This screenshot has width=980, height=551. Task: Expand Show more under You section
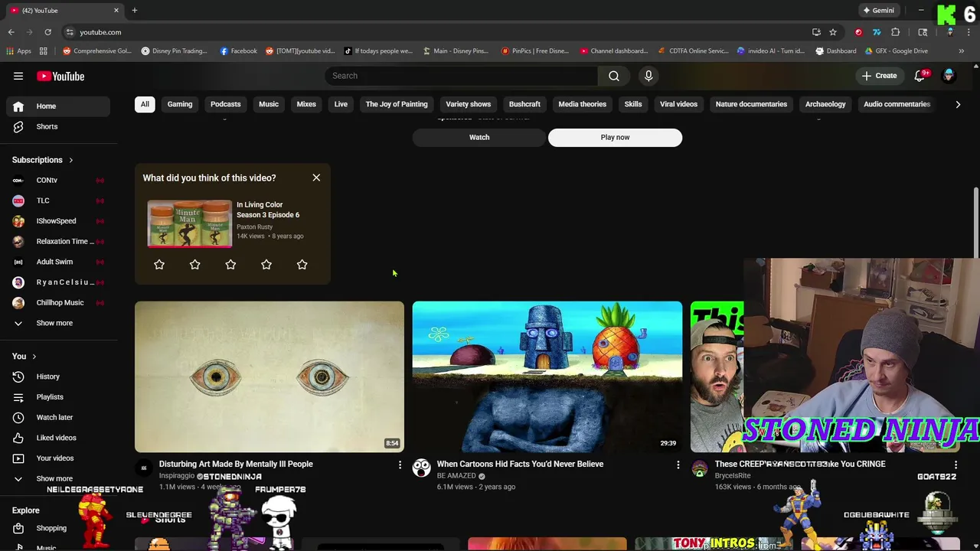coord(59,478)
